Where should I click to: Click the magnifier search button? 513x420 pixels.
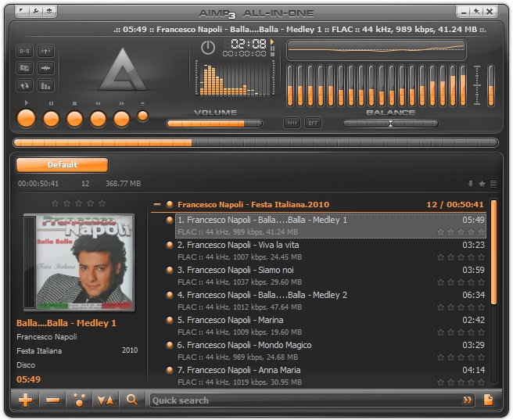point(132,400)
